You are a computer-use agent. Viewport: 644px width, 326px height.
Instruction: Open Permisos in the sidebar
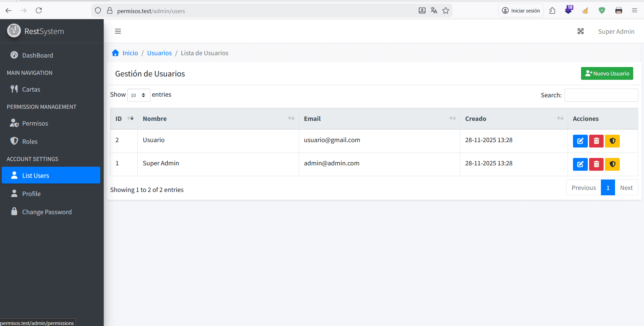[35, 124]
